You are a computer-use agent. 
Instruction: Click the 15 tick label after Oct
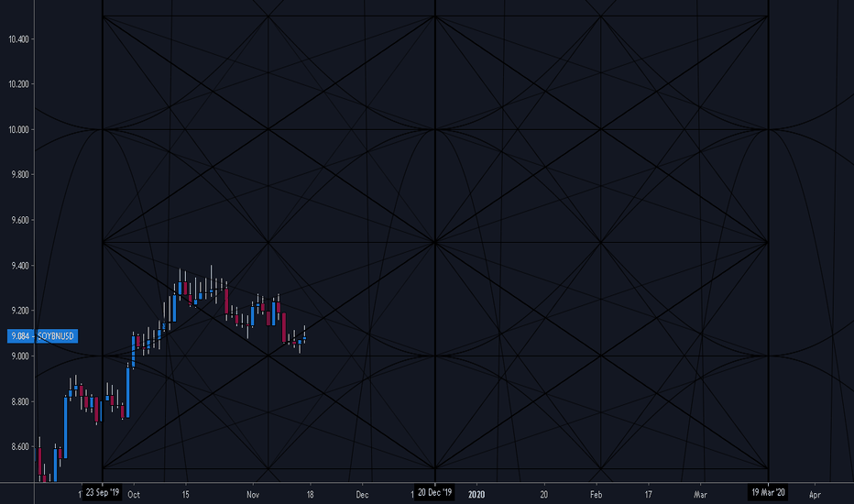click(x=186, y=495)
